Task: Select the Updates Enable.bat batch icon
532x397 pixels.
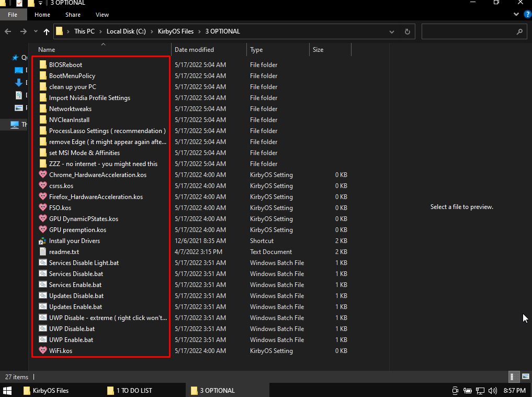Action: click(x=43, y=307)
